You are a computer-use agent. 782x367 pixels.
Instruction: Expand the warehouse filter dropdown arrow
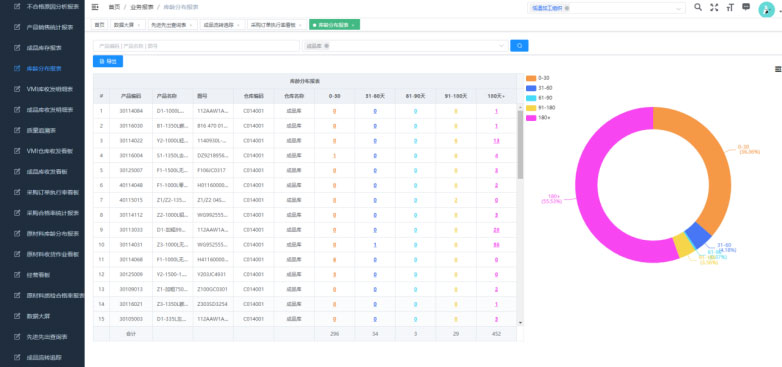[x=502, y=46]
